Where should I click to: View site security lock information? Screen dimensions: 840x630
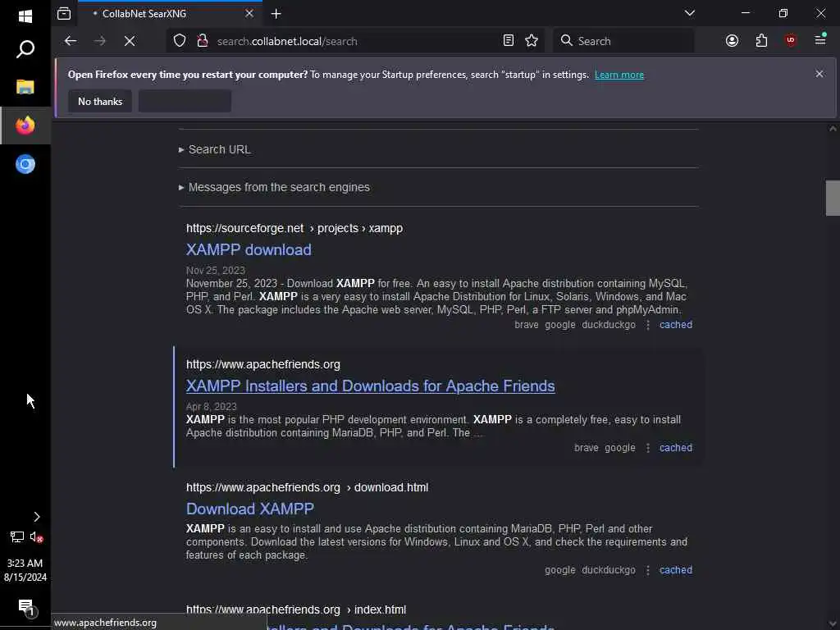203,41
